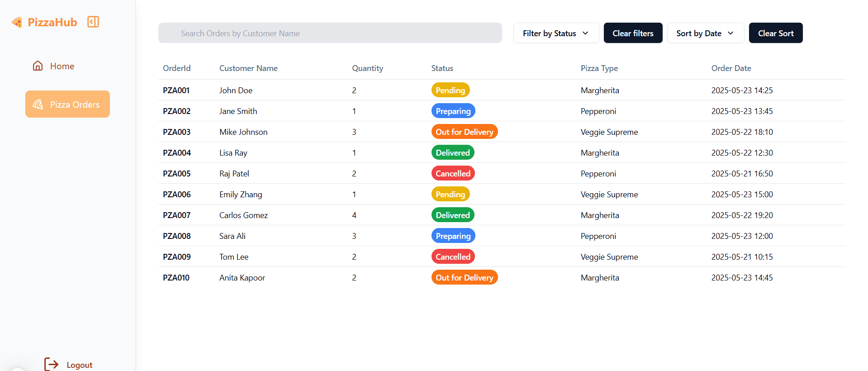
Task: Click order ID PZA001
Action: [176, 90]
